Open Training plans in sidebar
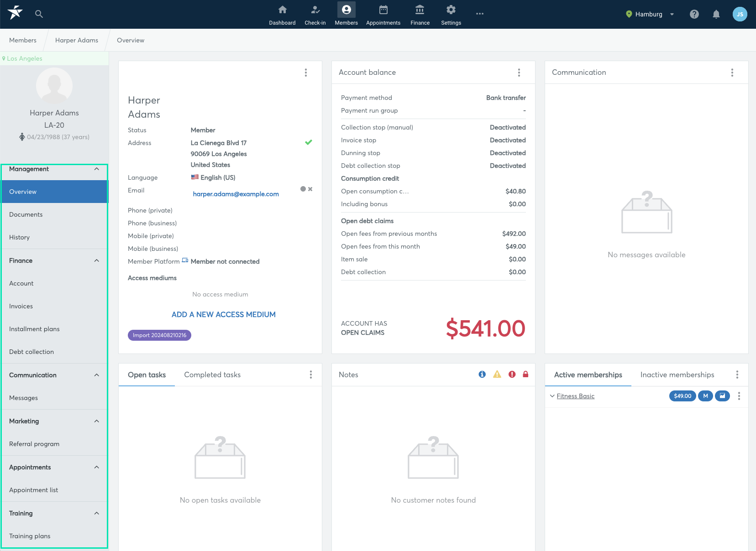This screenshot has height=551, width=756. 54,536
